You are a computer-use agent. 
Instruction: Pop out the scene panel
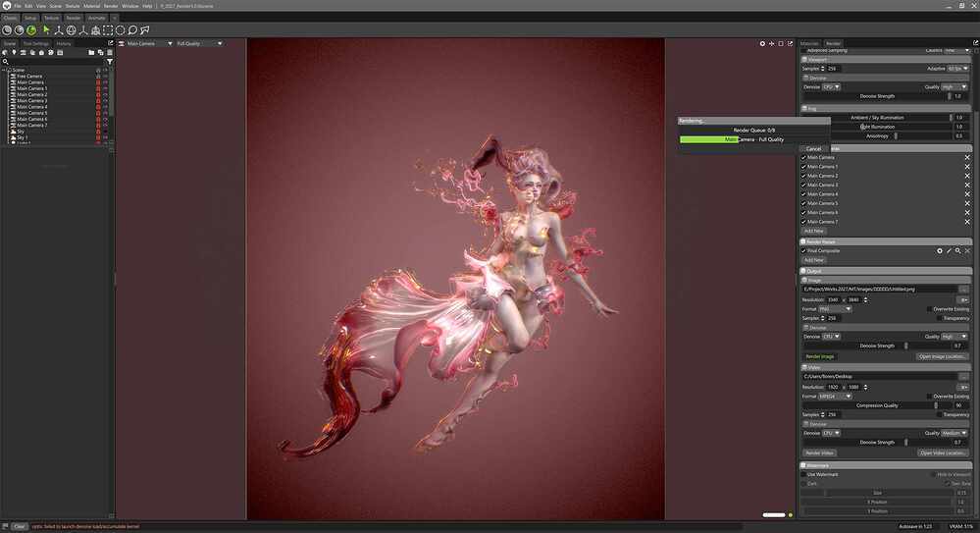point(111,43)
